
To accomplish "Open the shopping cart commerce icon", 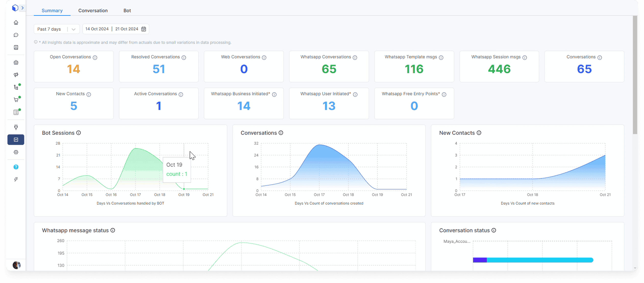I will (x=16, y=100).
